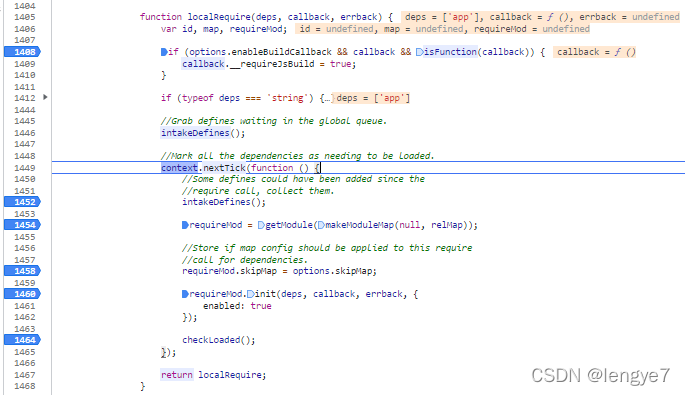The width and height of the screenshot is (685, 395).
Task: Toggle the breakpoint on line 1460
Action: point(22,294)
